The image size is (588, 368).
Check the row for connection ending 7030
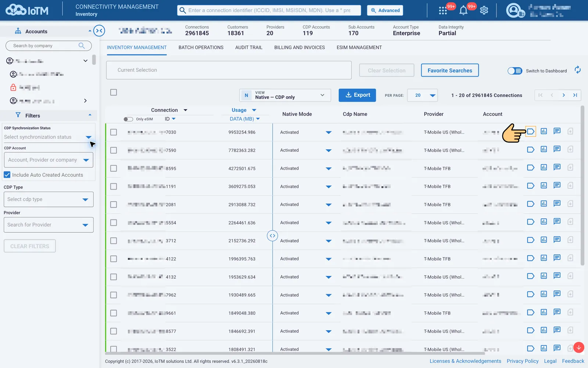114,132
